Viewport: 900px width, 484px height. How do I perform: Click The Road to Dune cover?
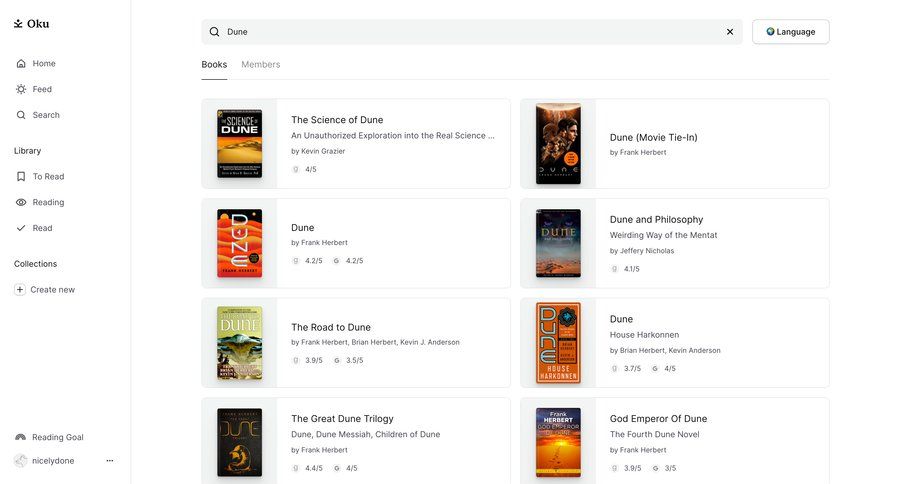click(239, 343)
